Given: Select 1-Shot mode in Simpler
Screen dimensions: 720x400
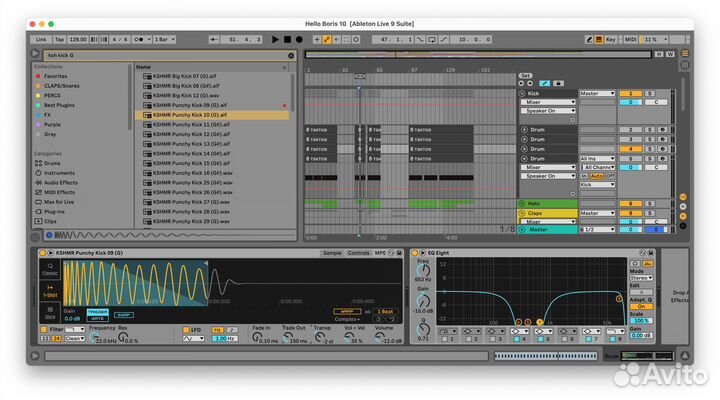Looking at the screenshot, I should (x=50, y=291).
